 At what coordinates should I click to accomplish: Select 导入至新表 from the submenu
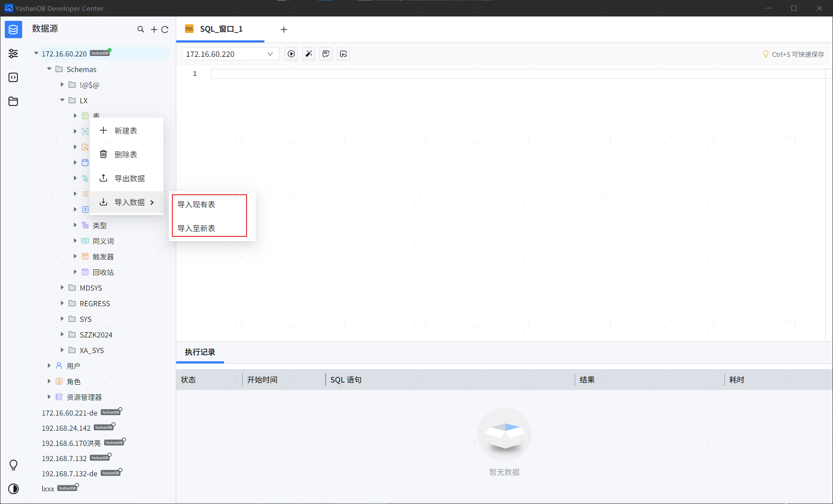(x=196, y=228)
